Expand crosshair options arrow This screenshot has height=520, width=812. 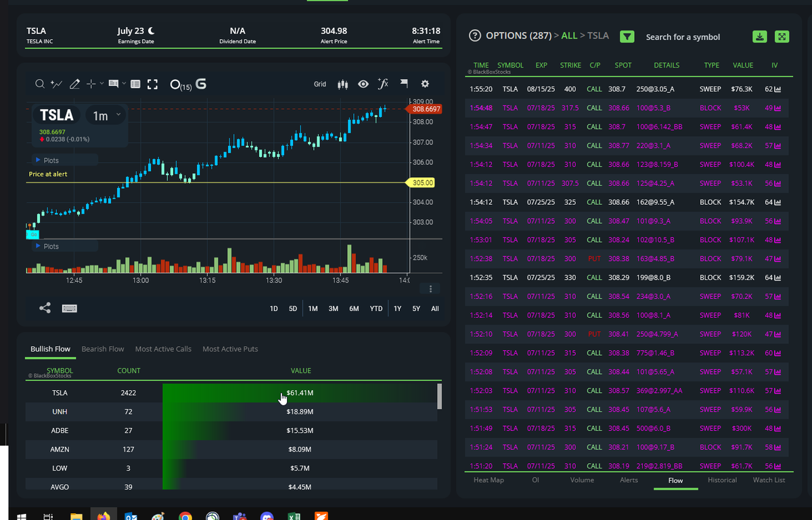102,84
